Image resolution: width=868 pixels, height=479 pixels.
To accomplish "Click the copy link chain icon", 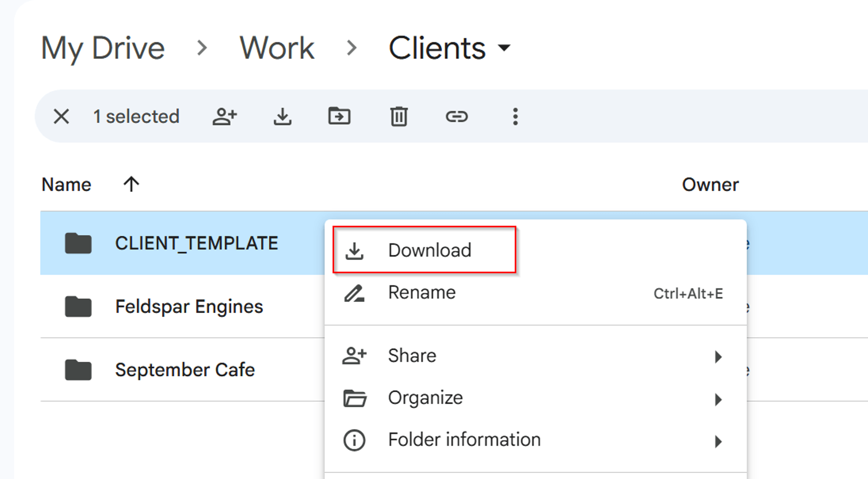I will click(457, 117).
